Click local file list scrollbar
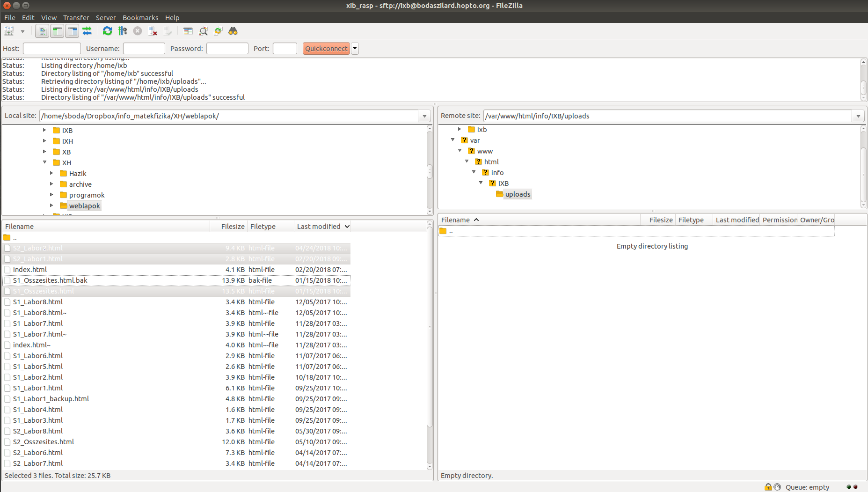Image resolution: width=868 pixels, height=492 pixels. pyautogui.click(x=430, y=345)
